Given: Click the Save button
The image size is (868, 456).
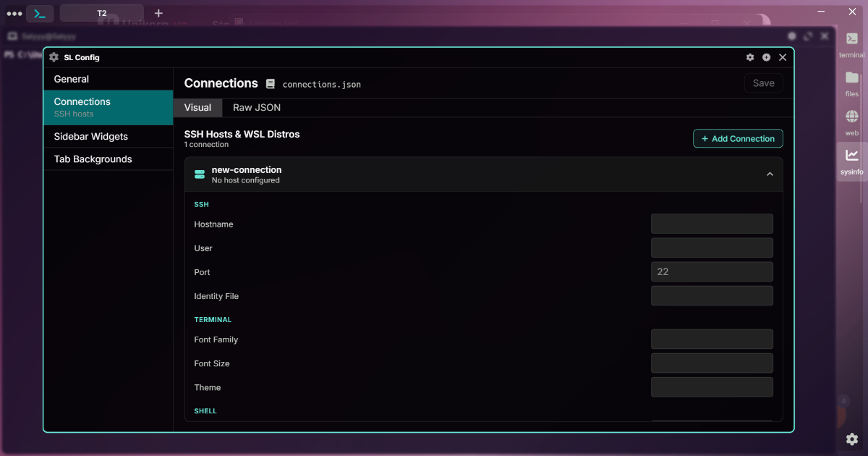Looking at the screenshot, I should [763, 83].
